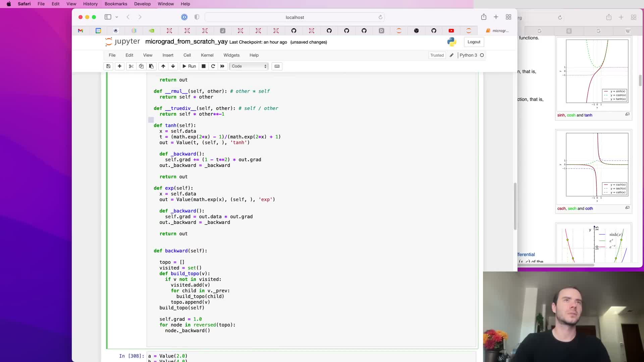Open the Code cell type dropdown
644x362 pixels.
coord(249,66)
